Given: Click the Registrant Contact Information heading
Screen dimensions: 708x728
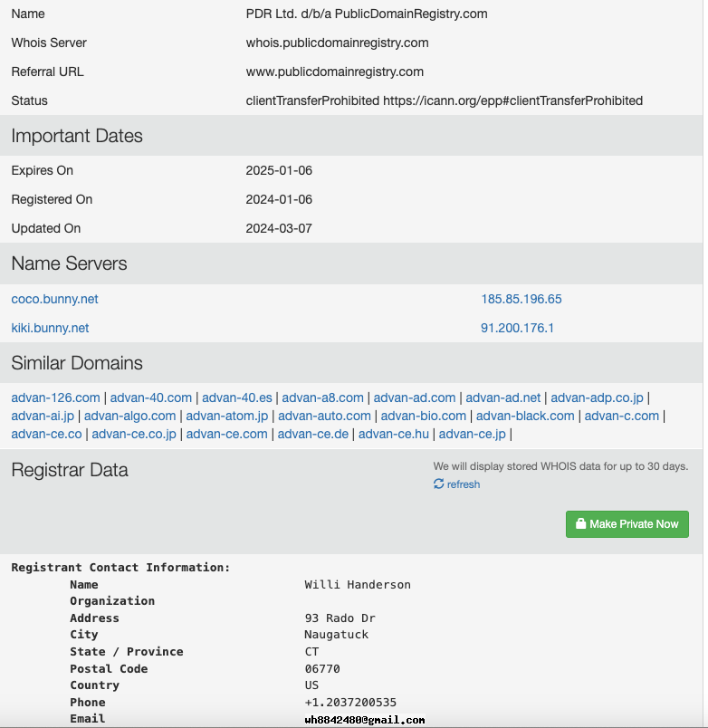Looking at the screenshot, I should click(x=120, y=568).
